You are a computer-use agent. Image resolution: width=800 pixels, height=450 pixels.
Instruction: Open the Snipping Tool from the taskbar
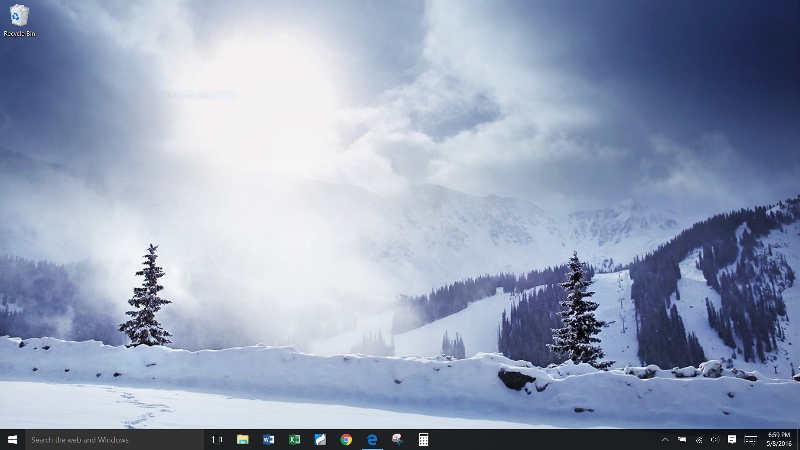[x=397, y=439]
